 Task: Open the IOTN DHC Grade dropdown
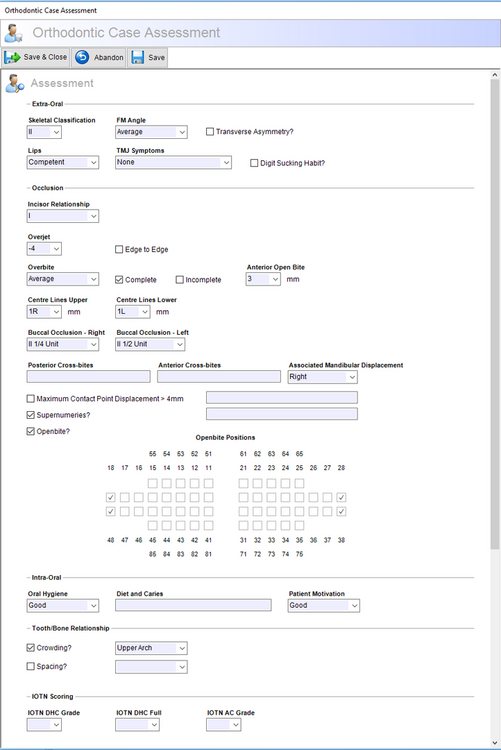[44, 725]
